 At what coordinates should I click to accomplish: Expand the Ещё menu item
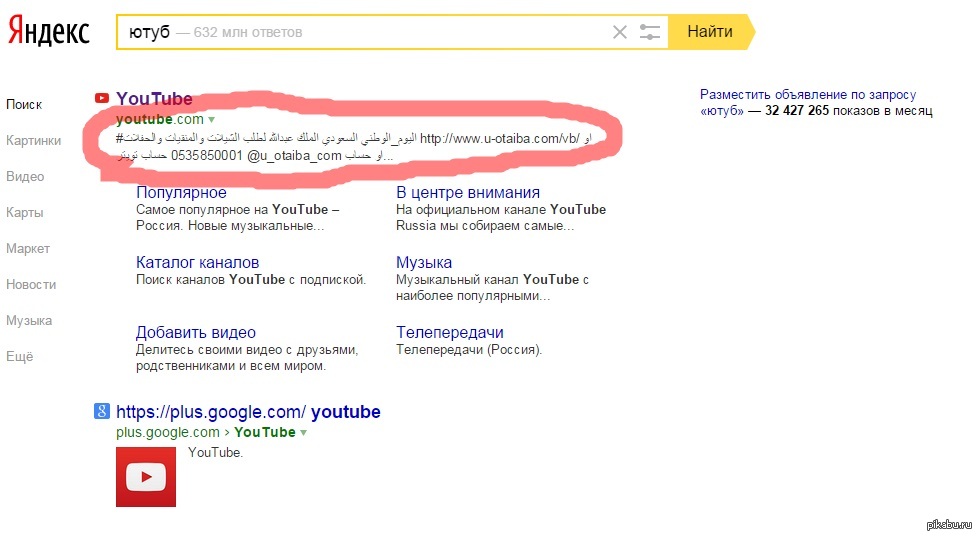pyautogui.click(x=19, y=356)
